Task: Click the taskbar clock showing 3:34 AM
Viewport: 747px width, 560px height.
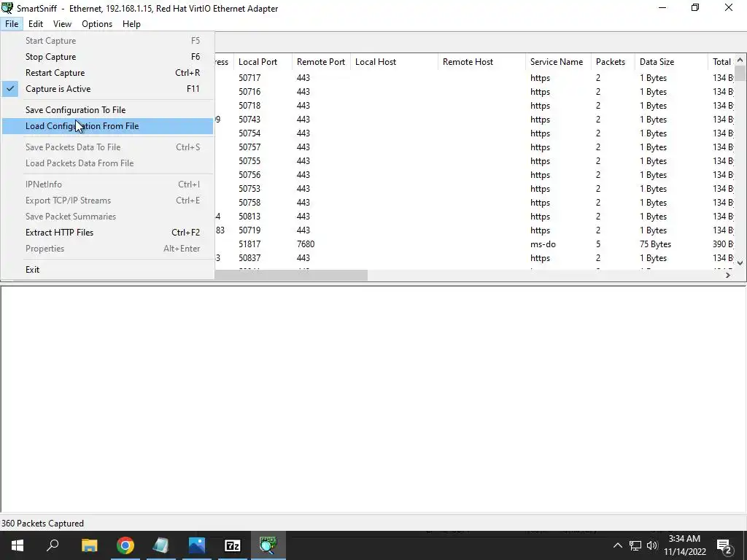Action: coord(684,545)
